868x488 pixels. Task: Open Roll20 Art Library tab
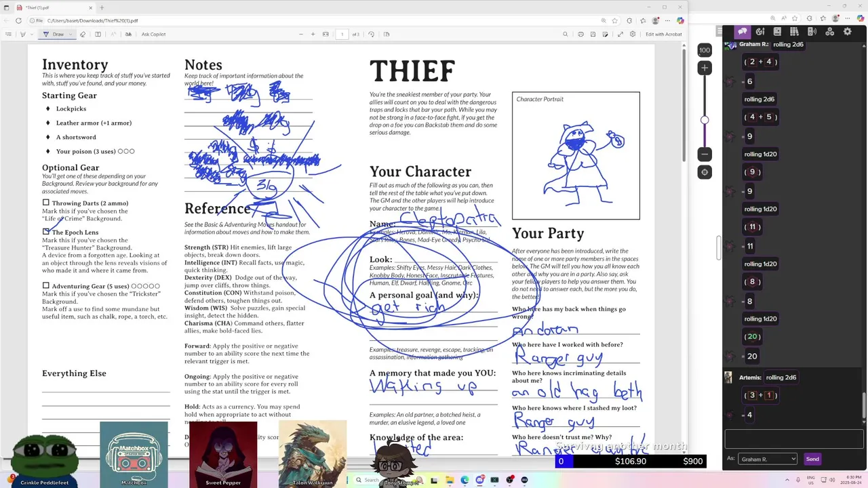point(760,32)
